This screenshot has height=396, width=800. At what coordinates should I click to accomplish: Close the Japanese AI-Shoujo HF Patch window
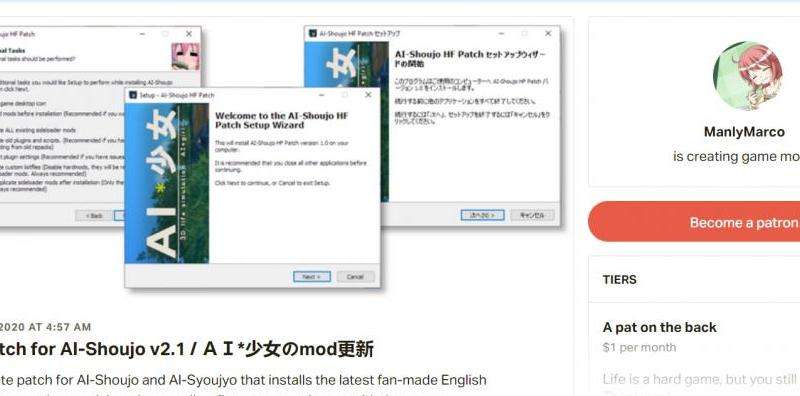click(548, 33)
